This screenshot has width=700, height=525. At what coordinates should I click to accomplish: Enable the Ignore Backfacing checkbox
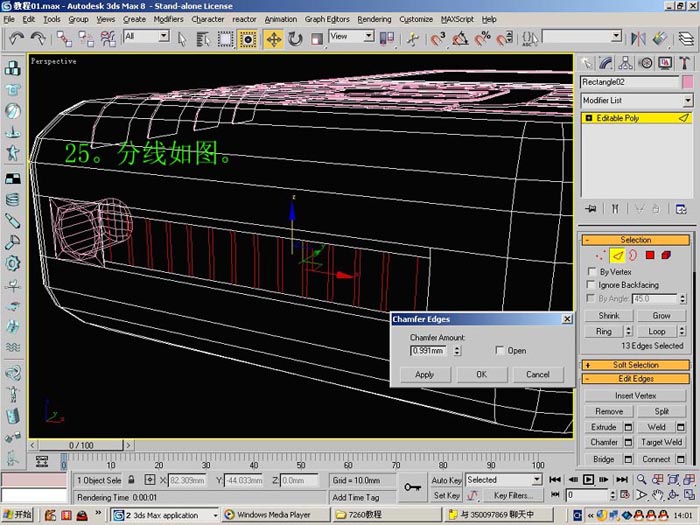[x=591, y=284]
